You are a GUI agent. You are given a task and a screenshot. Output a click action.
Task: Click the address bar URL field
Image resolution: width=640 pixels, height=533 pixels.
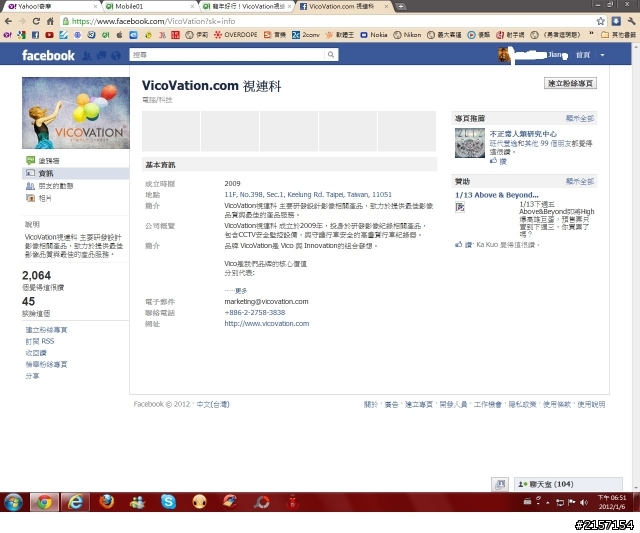[327, 21]
